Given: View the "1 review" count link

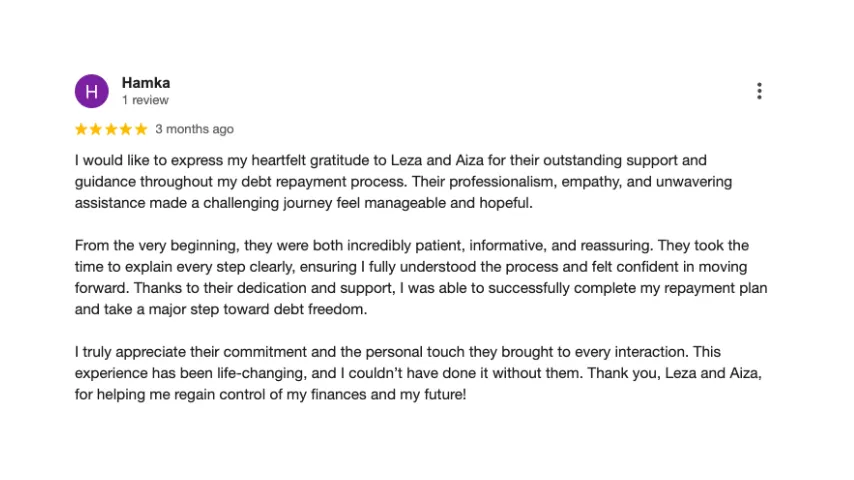Looking at the screenshot, I should pos(145,100).
